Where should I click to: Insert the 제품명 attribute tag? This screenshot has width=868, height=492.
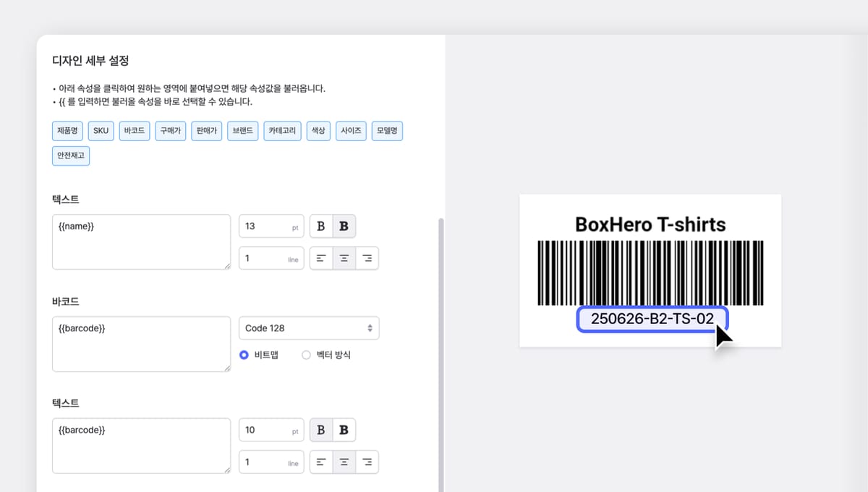pos(68,131)
